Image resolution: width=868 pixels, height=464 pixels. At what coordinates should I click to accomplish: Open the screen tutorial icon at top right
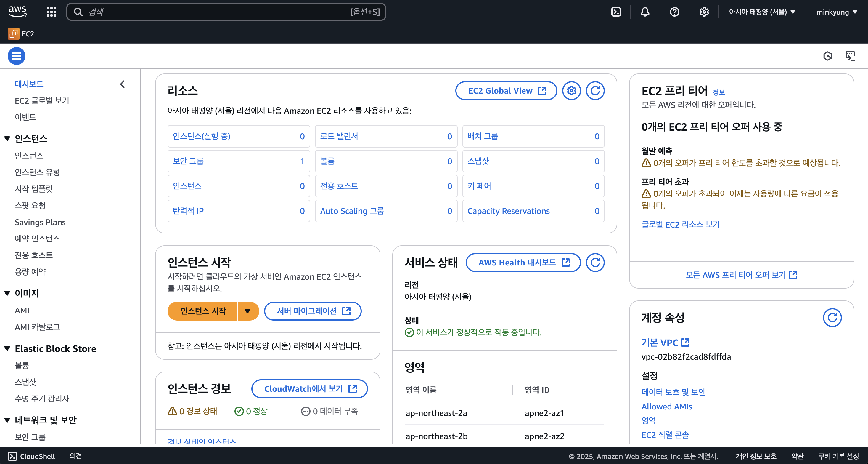click(x=850, y=56)
